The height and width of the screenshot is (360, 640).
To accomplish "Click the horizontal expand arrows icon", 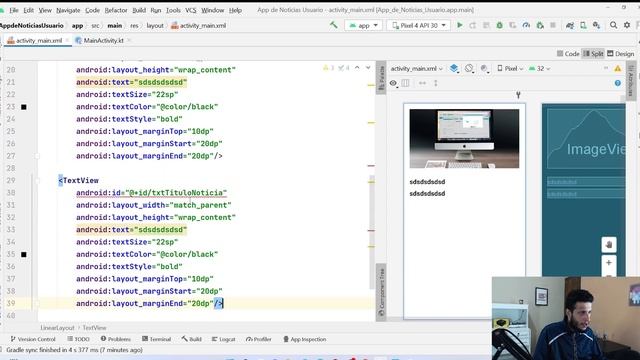I will pos(422,83).
